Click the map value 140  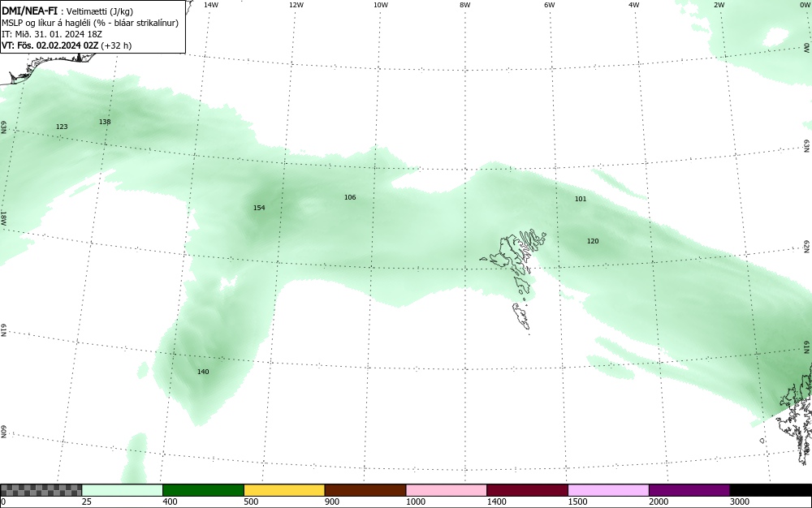coord(203,372)
